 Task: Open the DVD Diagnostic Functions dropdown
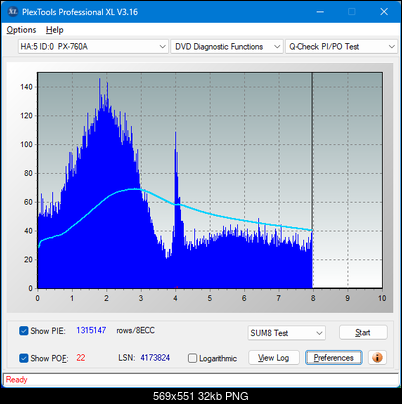click(x=227, y=47)
